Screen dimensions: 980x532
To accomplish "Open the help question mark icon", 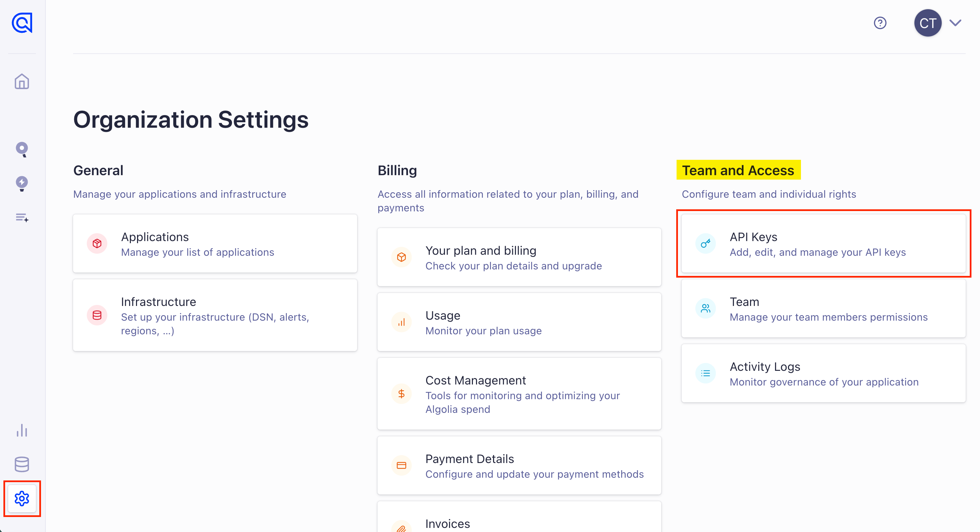I will pos(880,23).
